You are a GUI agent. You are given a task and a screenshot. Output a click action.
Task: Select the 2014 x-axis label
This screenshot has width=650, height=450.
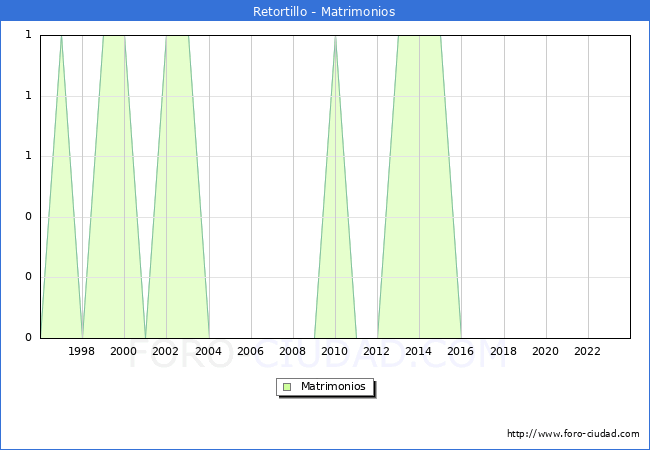click(x=419, y=351)
